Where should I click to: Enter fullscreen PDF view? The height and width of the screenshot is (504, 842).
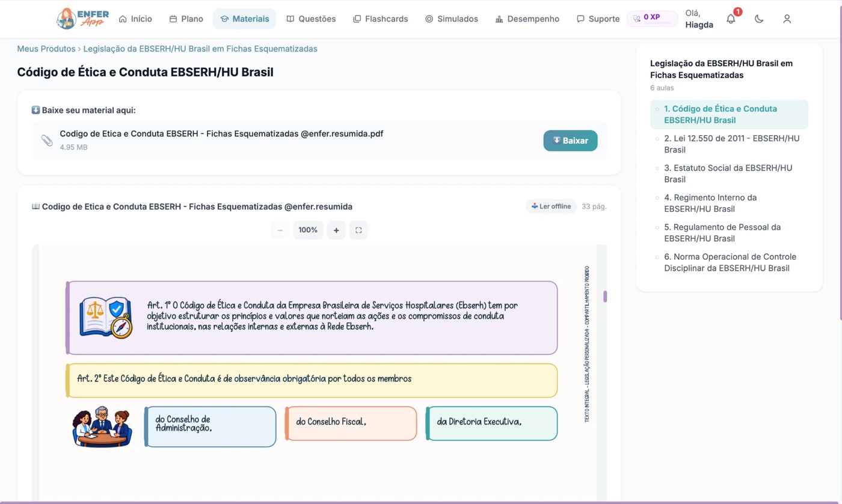(x=358, y=230)
